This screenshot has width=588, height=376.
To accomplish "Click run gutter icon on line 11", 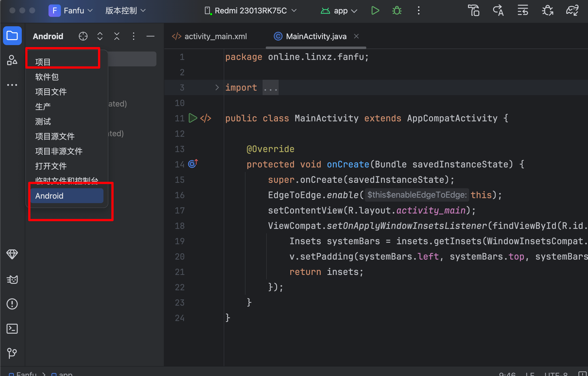I will tap(193, 118).
